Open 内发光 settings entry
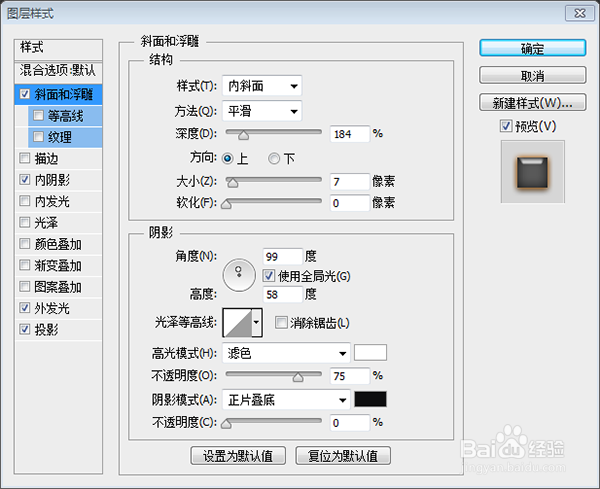Image resolution: width=600 pixels, height=489 pixels. [52, 201]
